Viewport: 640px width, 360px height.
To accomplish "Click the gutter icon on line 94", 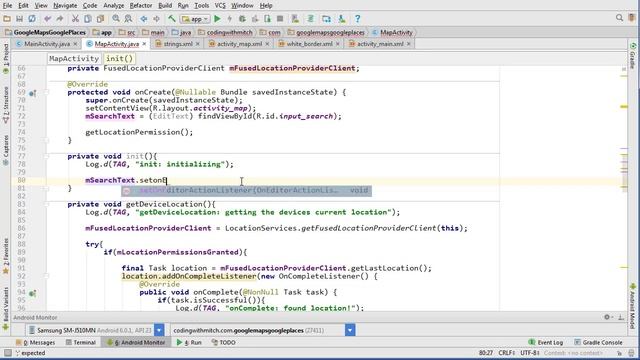I will pos(32,293).
